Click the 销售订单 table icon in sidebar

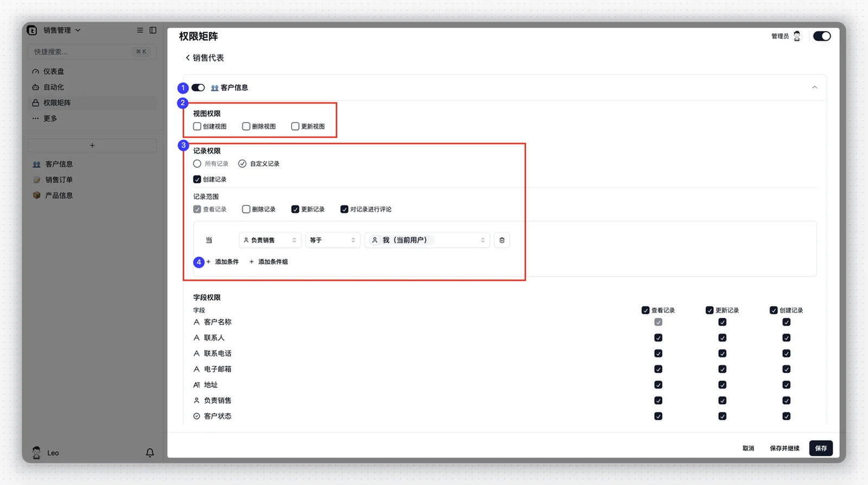tap(37, 180)
